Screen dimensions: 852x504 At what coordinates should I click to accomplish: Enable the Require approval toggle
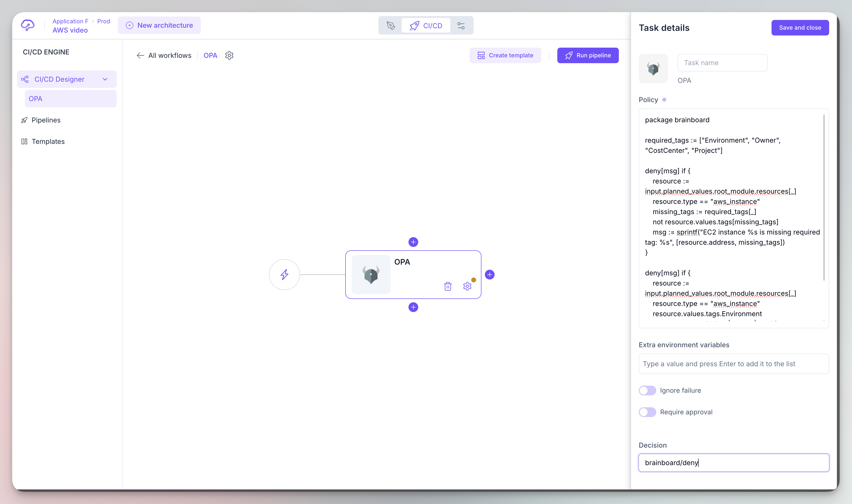pyautogui.click(x=647, y=412)
